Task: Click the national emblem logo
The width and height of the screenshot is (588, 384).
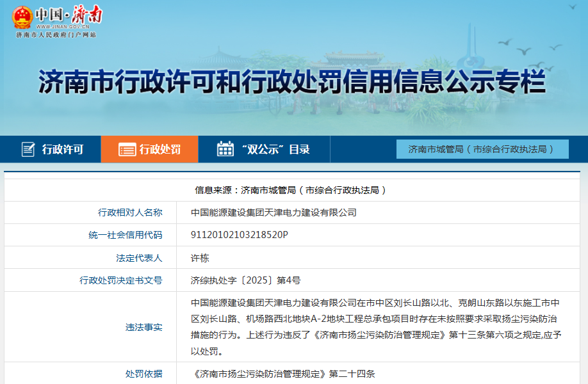Action: coord(22,17)
